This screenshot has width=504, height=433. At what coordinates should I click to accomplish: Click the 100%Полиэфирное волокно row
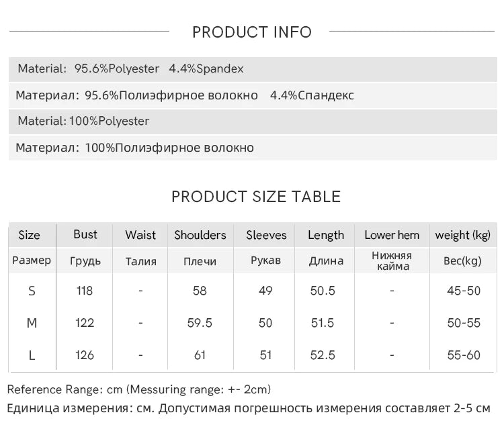(x=253, y=148)
